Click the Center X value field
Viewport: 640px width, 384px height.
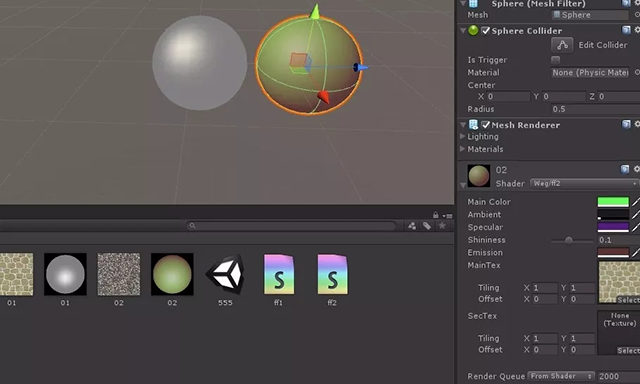click(508, 97)
